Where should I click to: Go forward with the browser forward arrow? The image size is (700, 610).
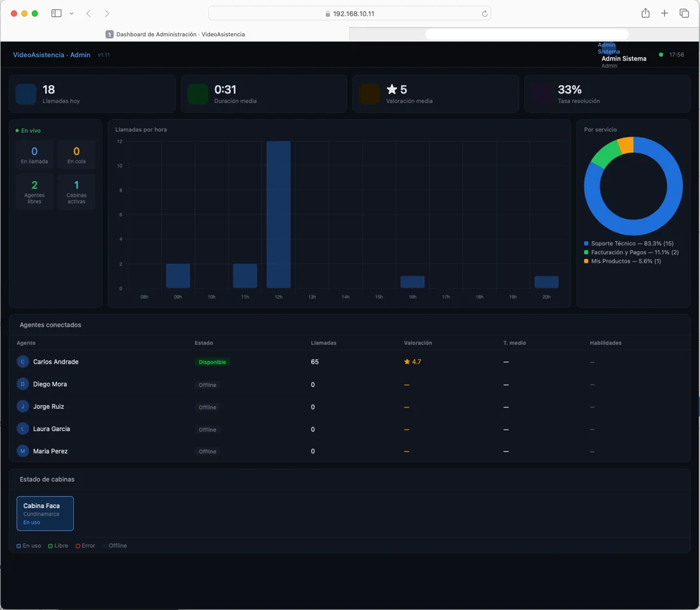tap(107, 13)
